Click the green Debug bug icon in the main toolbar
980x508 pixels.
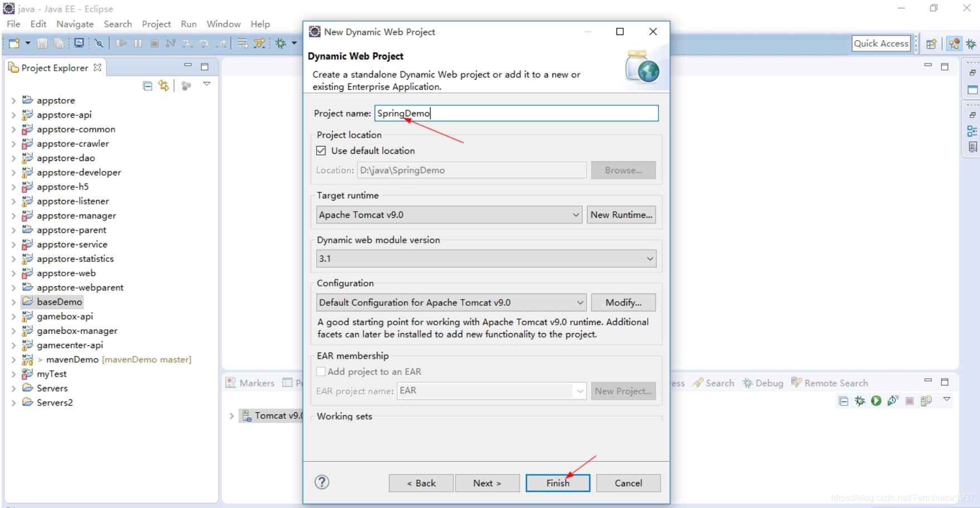[x=281, y=43]
